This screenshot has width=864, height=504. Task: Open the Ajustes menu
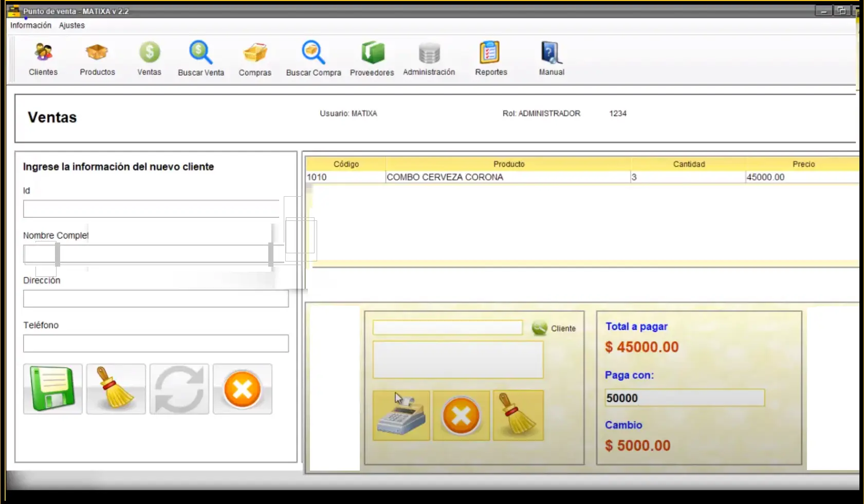point(71,25)
